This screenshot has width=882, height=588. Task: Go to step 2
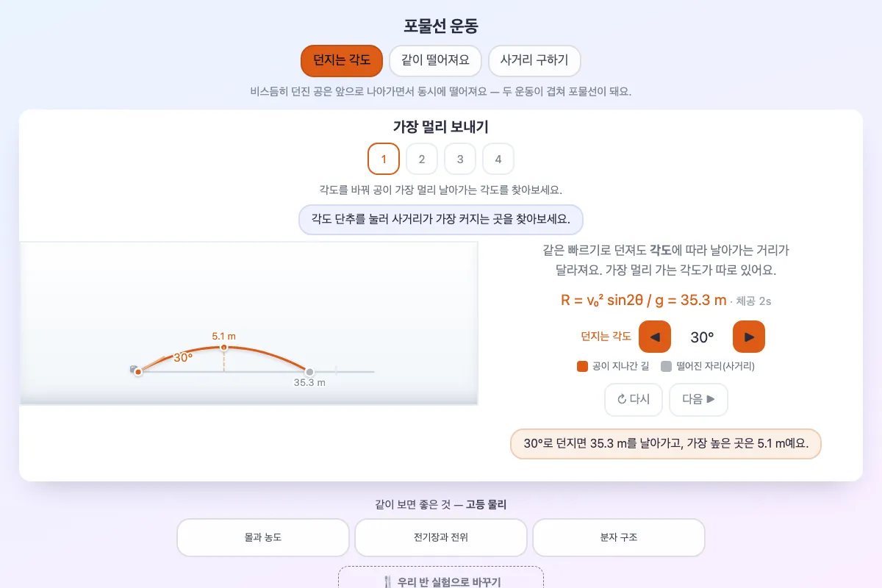point(422,159)
